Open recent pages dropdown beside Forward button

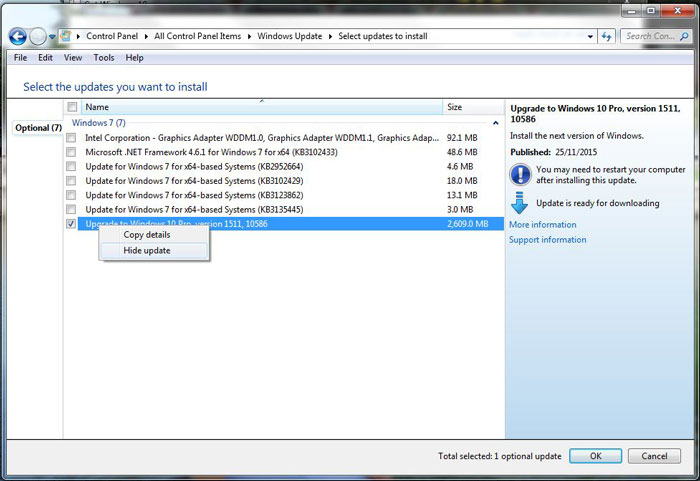(52, 37)
